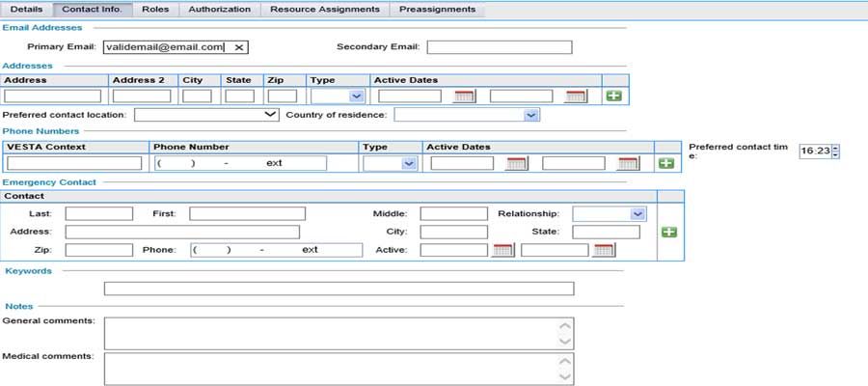Click green plus to add phone number

point(665,164)
